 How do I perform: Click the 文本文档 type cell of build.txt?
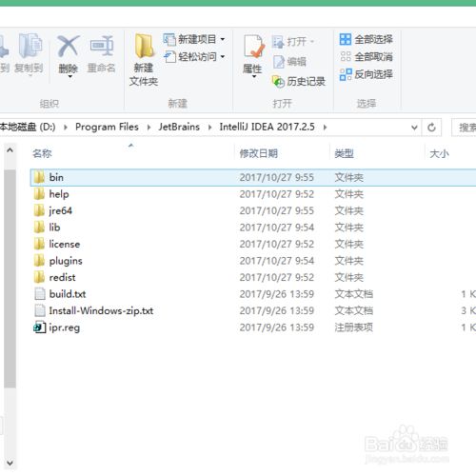click(x=354, y=294)
